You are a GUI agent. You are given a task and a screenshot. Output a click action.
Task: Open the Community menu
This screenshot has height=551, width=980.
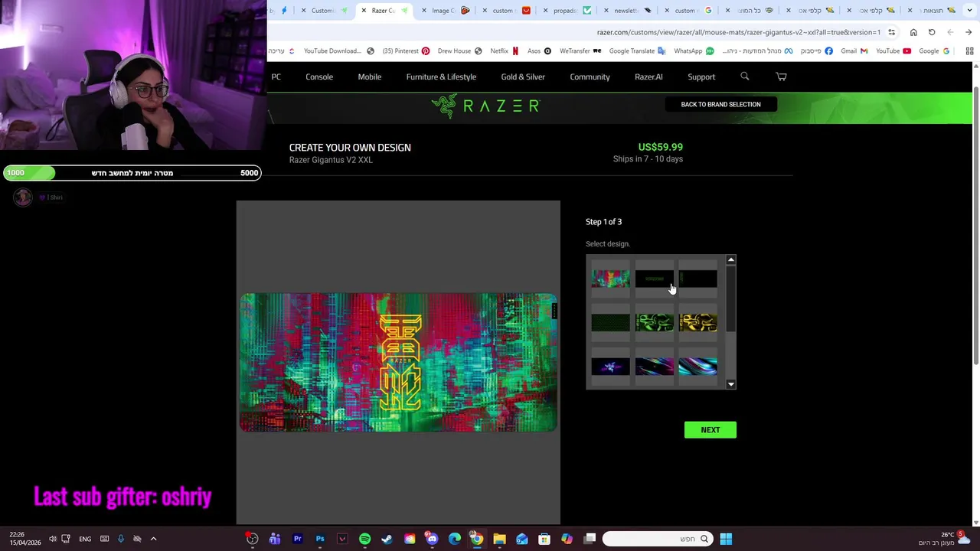(590, 77)
